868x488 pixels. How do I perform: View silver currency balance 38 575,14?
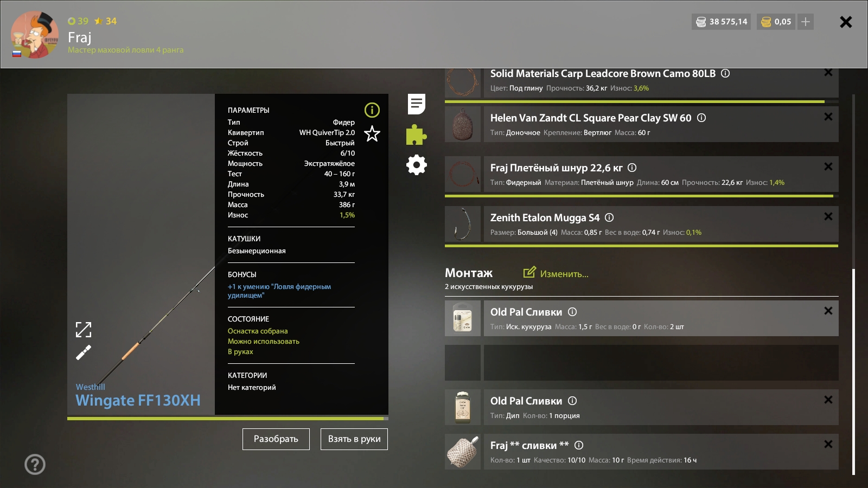tap(722, 22)
